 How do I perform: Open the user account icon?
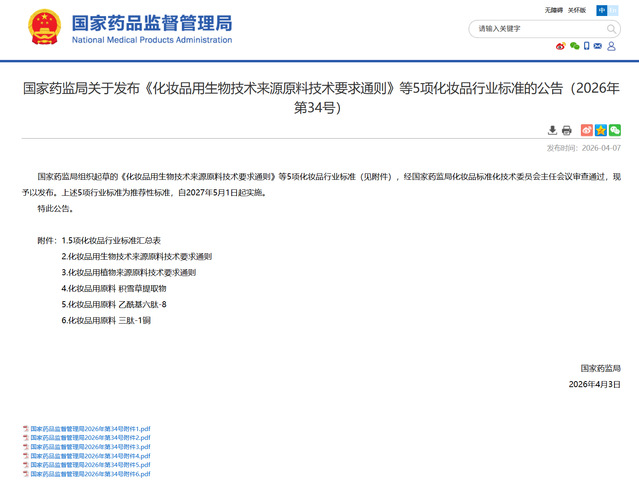(x=612, y=46)
